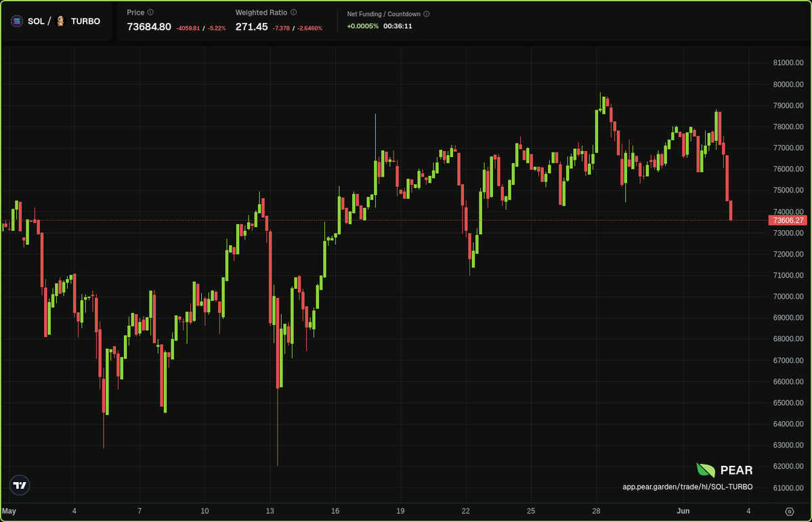Click the 16 date label on time axis
Viewport: 812px width, 522px height.
[x=335, y=511]
